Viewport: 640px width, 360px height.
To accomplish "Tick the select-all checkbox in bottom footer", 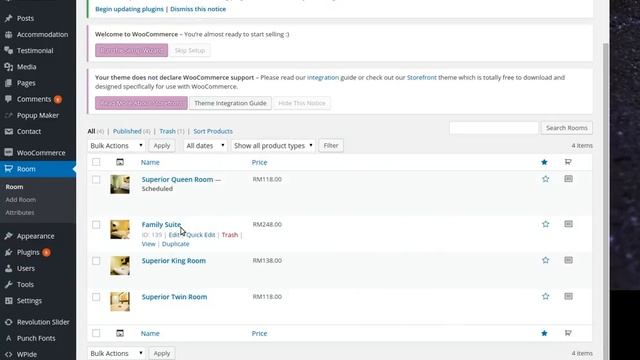I will 96,333.
